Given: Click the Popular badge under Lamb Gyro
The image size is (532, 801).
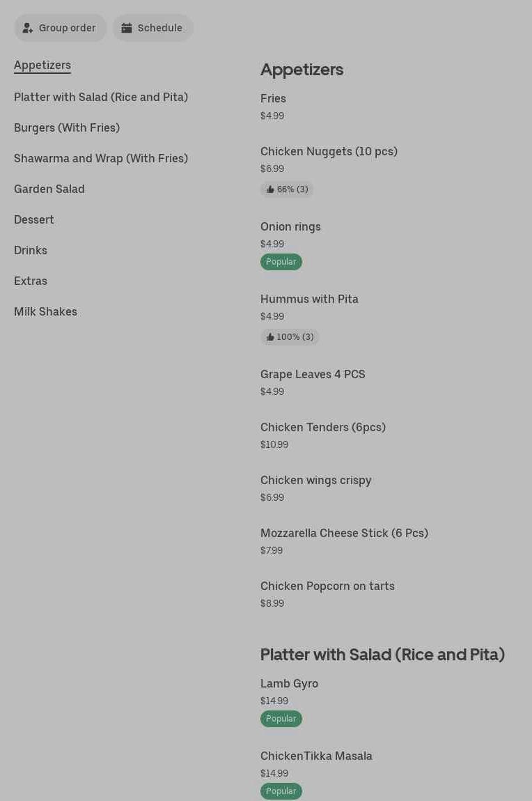Looking at the screenshot, I should (x=281, y=719).
